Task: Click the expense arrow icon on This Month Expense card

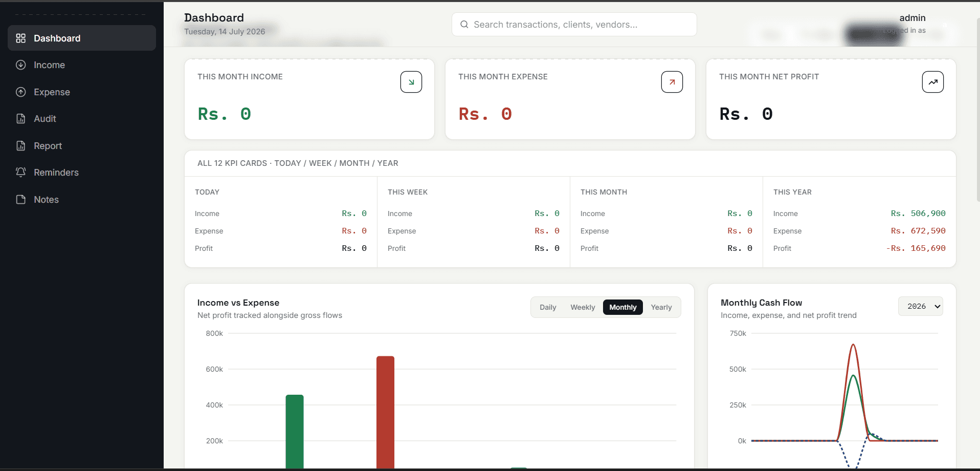Action: 672,82
